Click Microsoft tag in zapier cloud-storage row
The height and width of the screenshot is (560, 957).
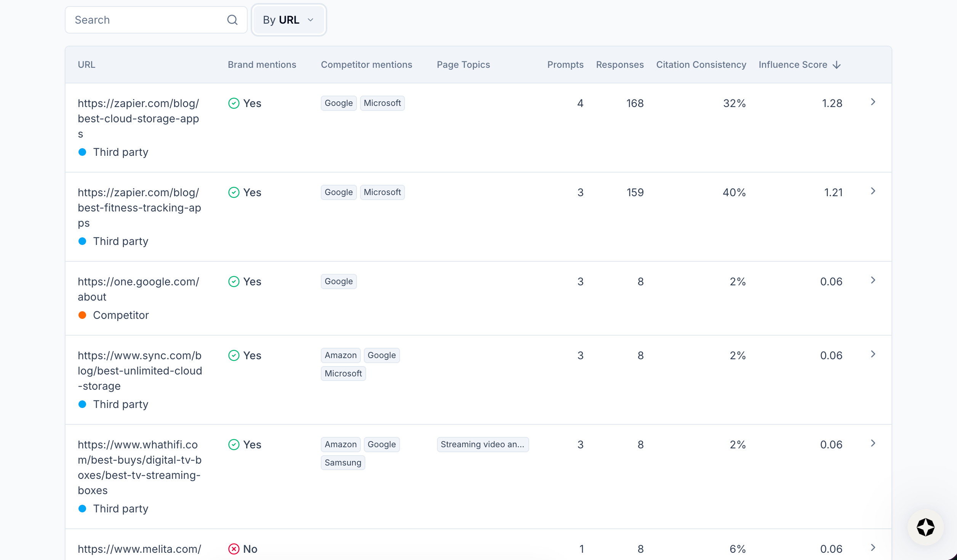click(382, 103)
